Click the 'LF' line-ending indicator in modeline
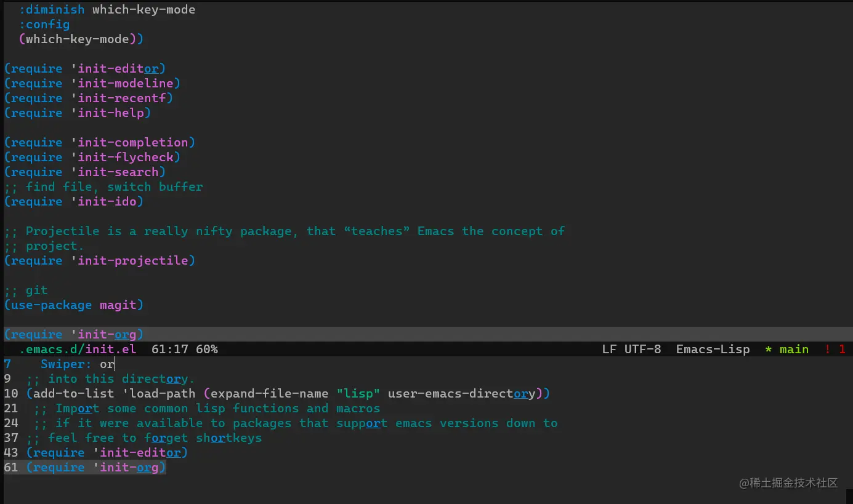This screenshot has height=504, width=853. [x=610, y=349]
